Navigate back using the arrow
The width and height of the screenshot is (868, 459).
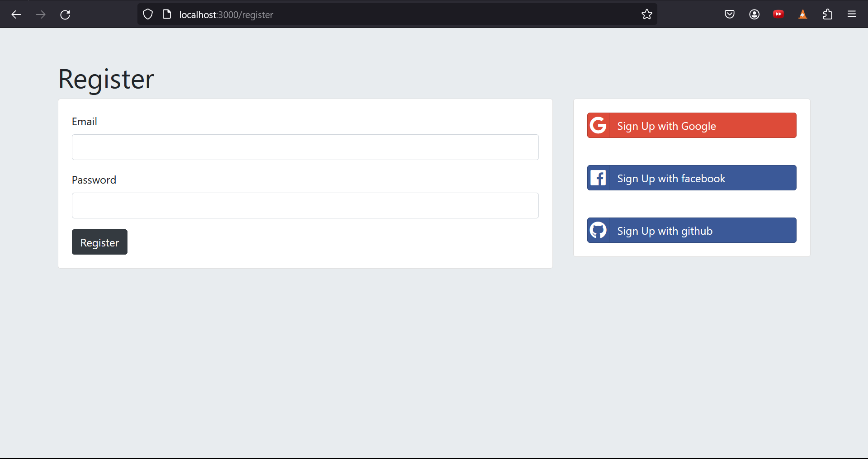point(16,14)
